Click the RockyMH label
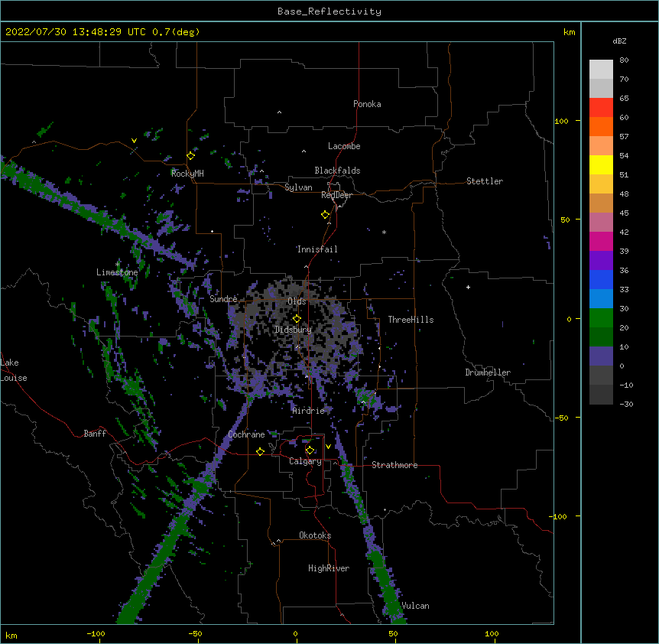 187,174
